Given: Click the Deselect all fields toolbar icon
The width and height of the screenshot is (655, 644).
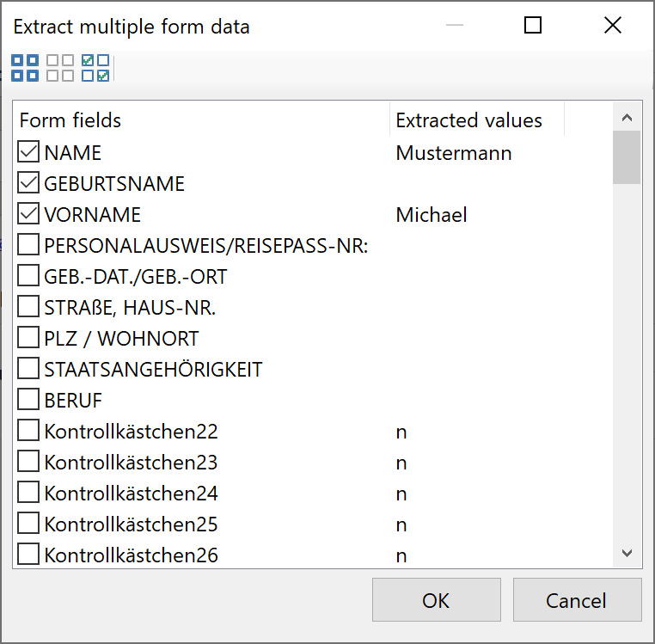Looking at the screenshot, I should coord(60,68).
